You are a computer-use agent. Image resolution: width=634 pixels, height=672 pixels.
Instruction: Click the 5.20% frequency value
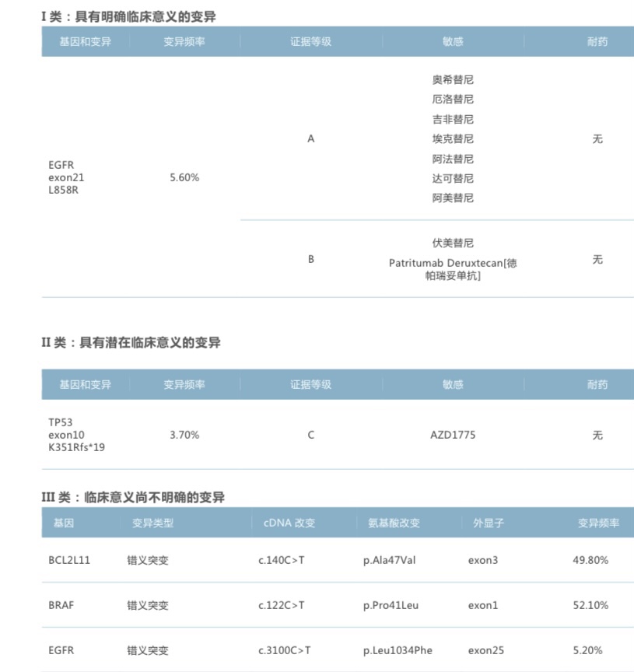pos(587,650)
